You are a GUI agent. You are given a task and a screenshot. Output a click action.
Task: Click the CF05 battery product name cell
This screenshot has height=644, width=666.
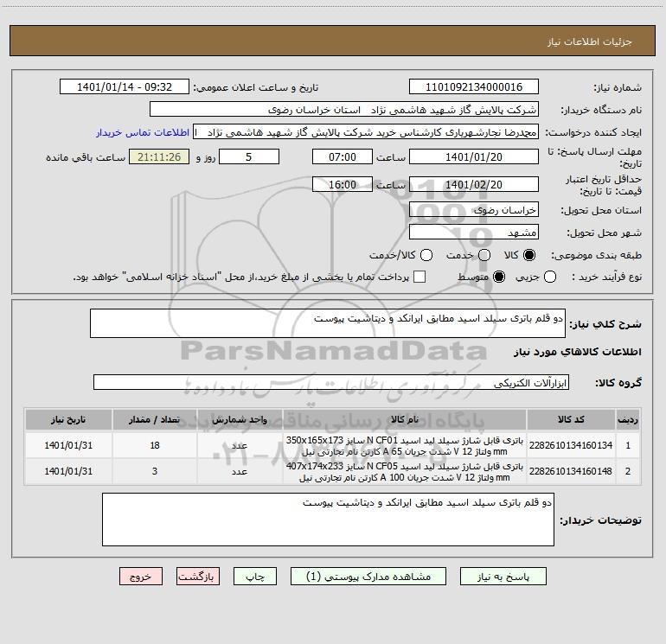pos(405,471)
